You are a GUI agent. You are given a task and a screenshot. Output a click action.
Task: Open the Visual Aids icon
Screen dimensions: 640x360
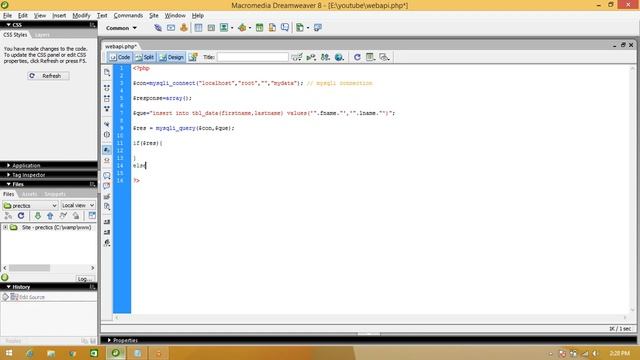coord(384,57)
